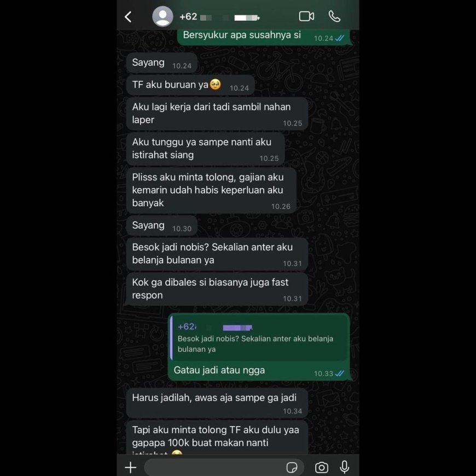This screenshot has width=476, height=476.
Task: Tap the back arrow in chat header
Action: click(128, 17)
